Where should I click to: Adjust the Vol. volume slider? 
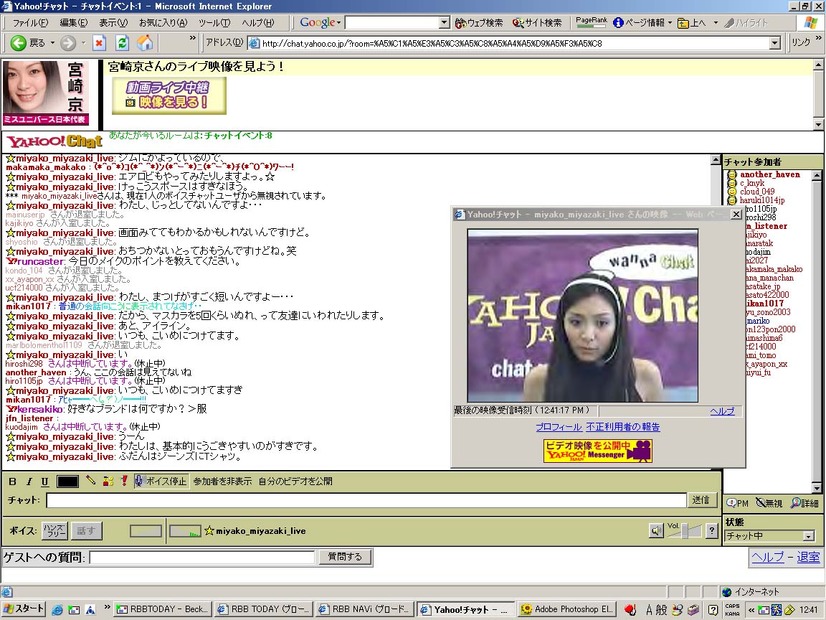[x=684, y=531]
